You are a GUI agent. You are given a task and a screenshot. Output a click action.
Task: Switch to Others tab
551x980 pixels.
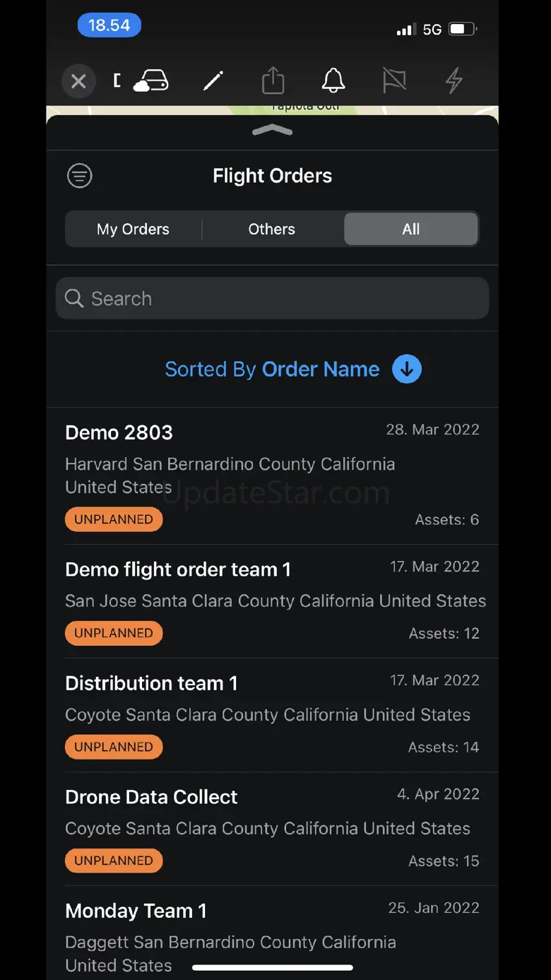[272, 229]
